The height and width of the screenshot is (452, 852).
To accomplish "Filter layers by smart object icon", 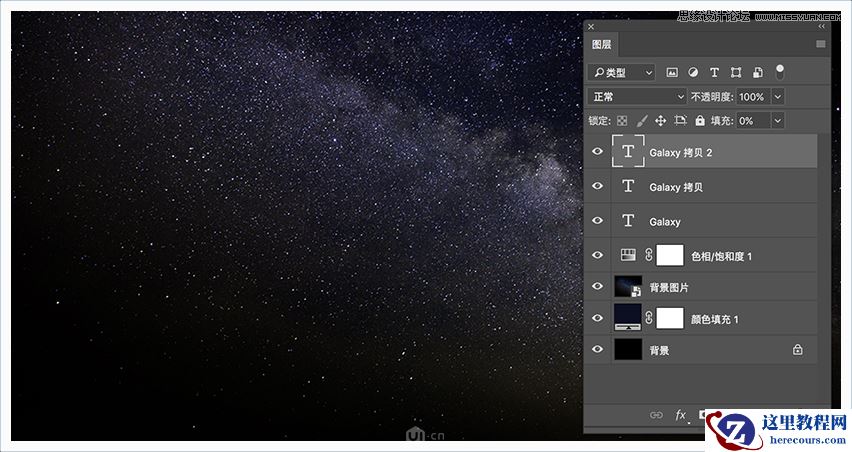I will click(757, 72).
